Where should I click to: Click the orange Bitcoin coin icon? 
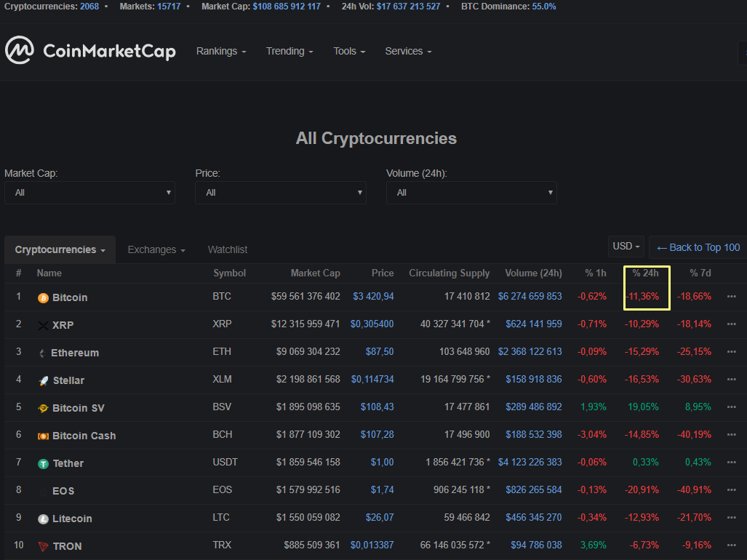43,297
